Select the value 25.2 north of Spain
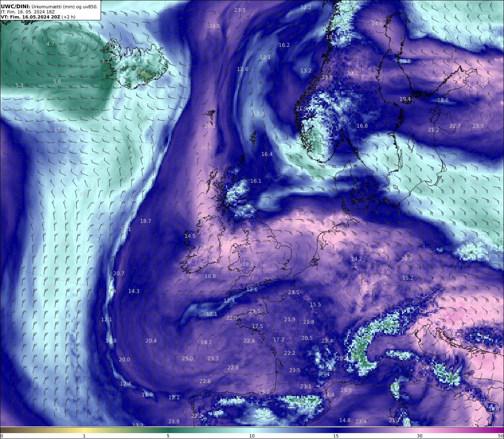 [x=264, y=392]
